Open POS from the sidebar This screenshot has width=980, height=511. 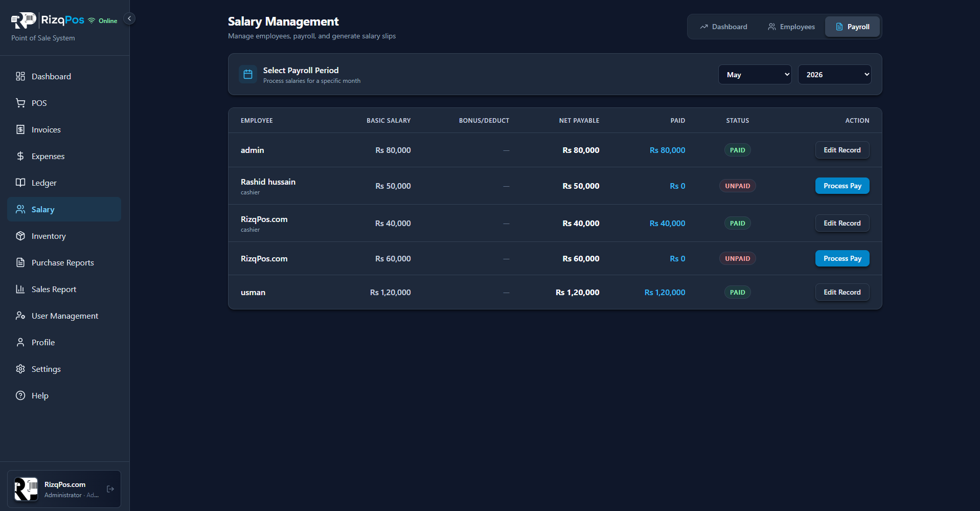[x=64, y=103]
